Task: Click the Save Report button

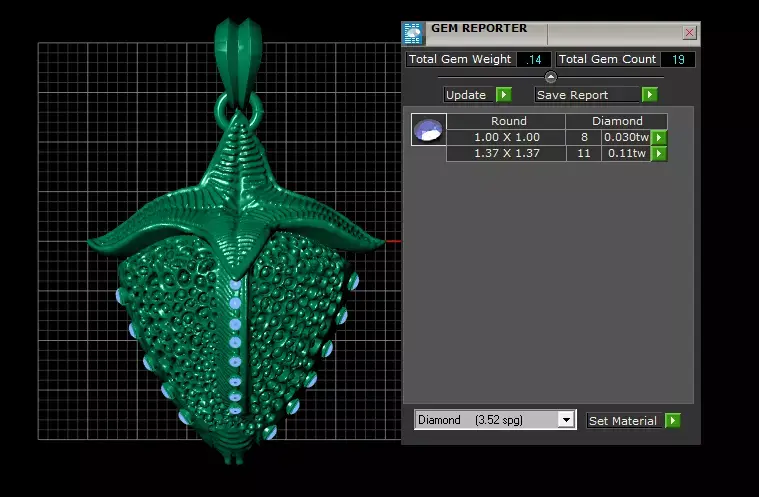Action: [587, 95]
